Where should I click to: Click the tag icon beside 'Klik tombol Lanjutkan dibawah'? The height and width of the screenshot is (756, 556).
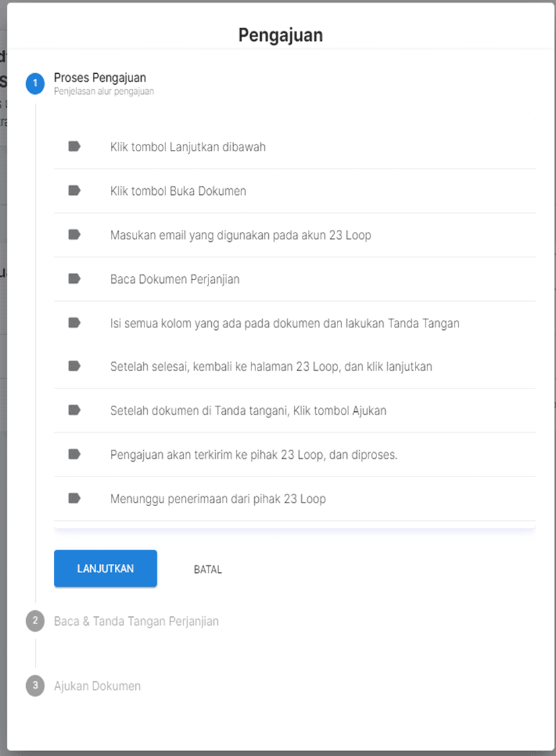pyautogui.click(x=74, y=146)
